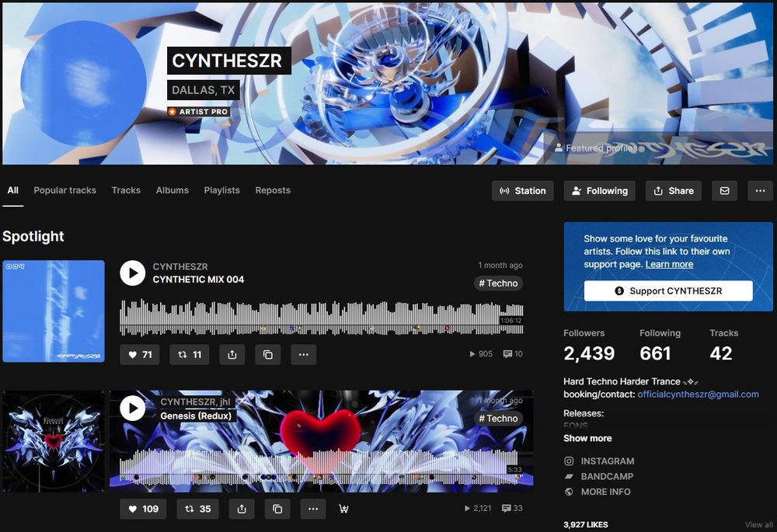Click the Techno tag on CYNTHETIC MIX 004
Viewport: 777px width, 532px height.
tap(498, 283)
